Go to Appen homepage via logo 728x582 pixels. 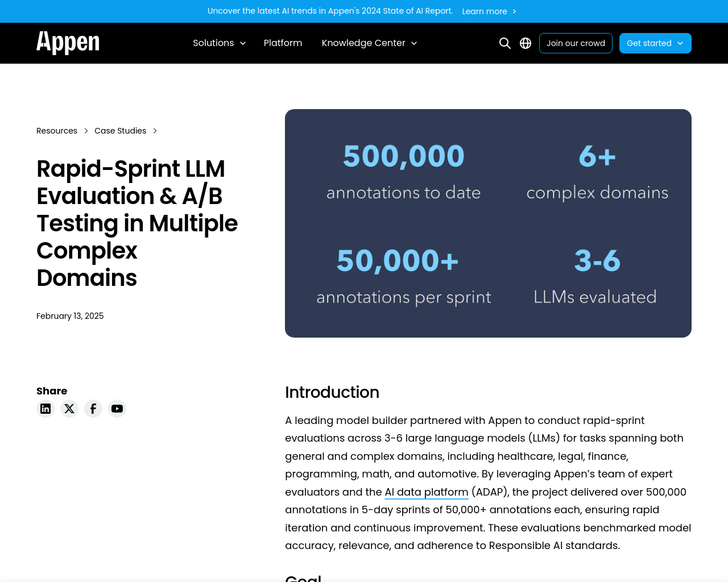pyautogui.click(x=68, y=43)
